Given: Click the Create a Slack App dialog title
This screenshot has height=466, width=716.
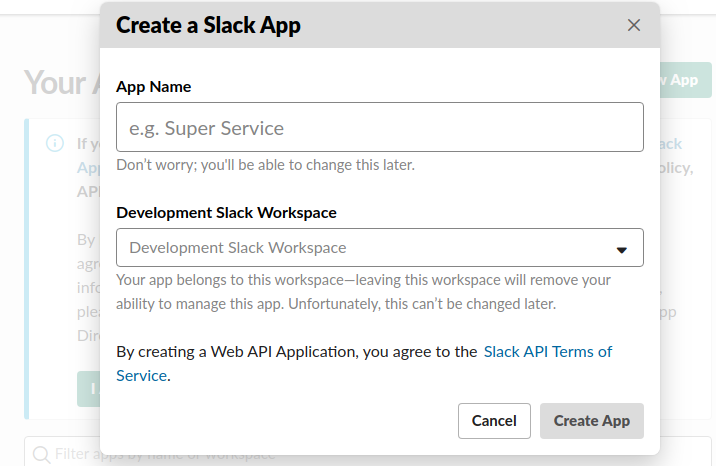Looking at the screenshot, I should 208,25.
